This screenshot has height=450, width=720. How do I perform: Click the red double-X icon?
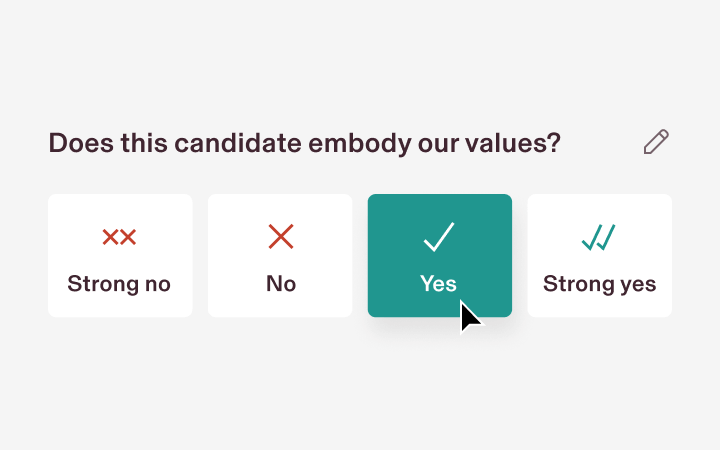119,237
